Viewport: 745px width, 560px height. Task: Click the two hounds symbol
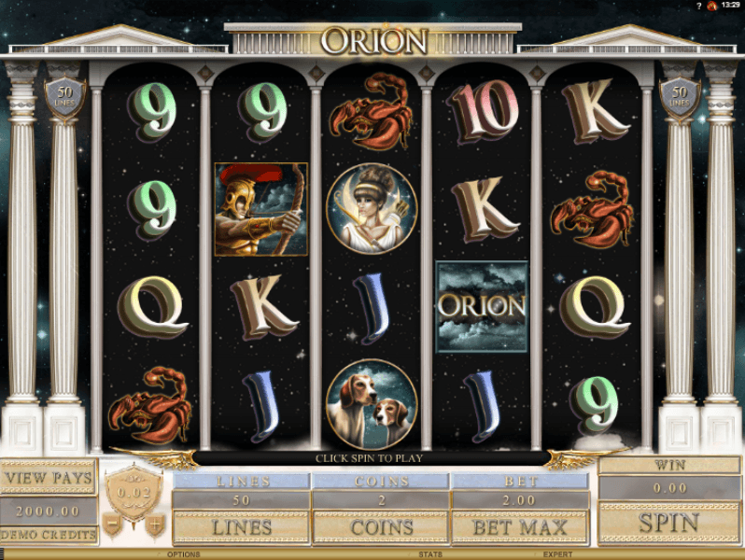coord(372,404)
